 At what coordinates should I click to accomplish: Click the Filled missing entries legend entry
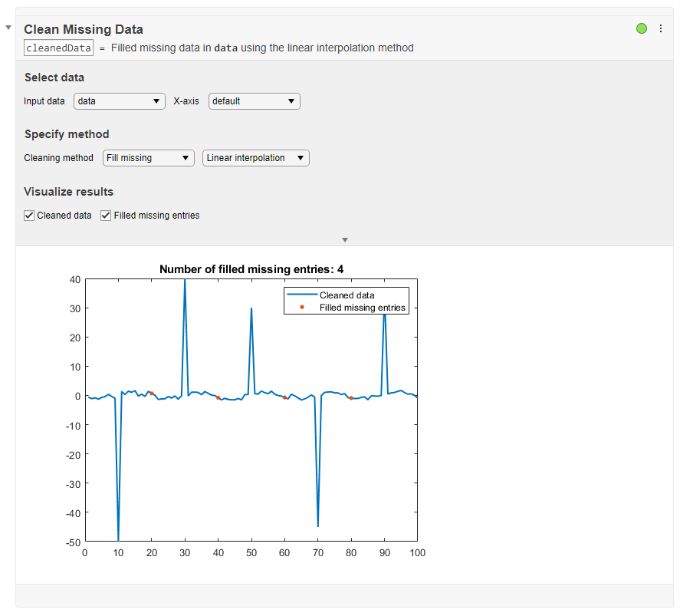tap(362, 308)
